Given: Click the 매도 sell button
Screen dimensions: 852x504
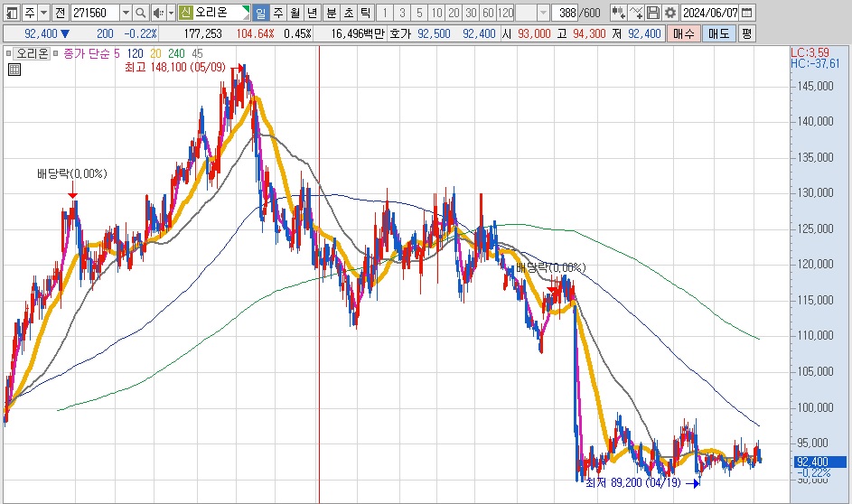Looking at the screenshot, I should coord(719,33).
